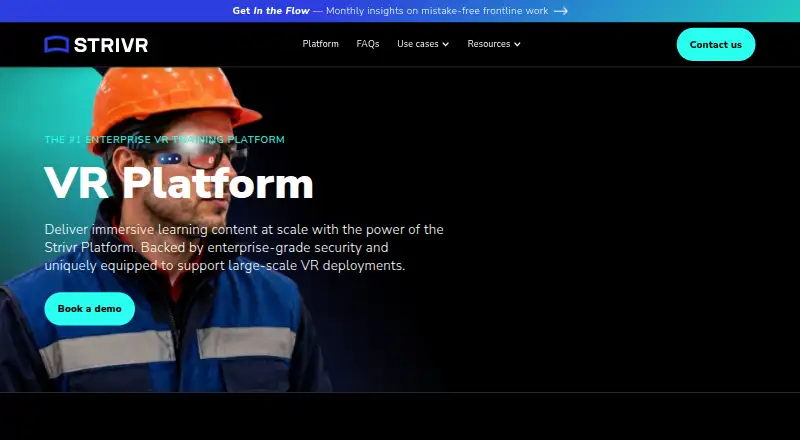
Task: Open the Get In the Flow banner link
Action: point(400,11)
